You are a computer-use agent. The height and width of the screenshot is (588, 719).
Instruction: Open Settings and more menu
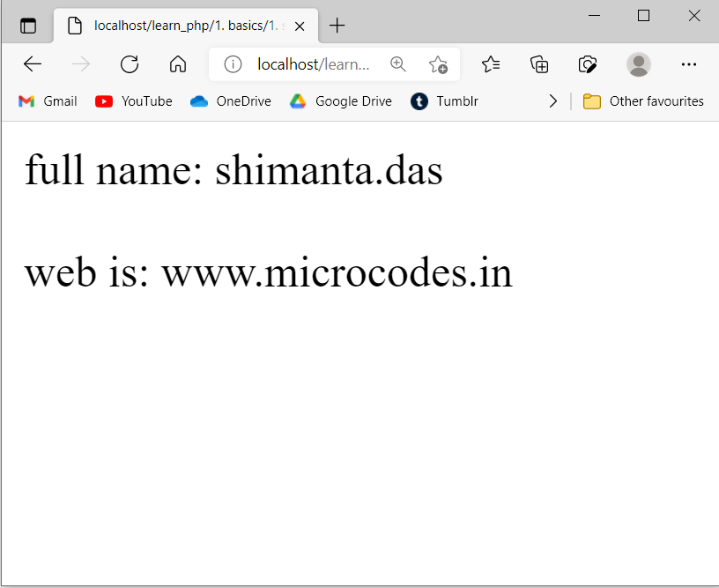[x=689, y=64]
